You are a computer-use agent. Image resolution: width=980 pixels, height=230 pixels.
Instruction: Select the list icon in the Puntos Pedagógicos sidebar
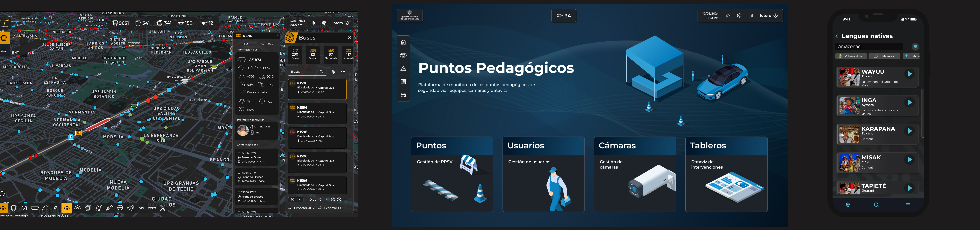(403, 82)
